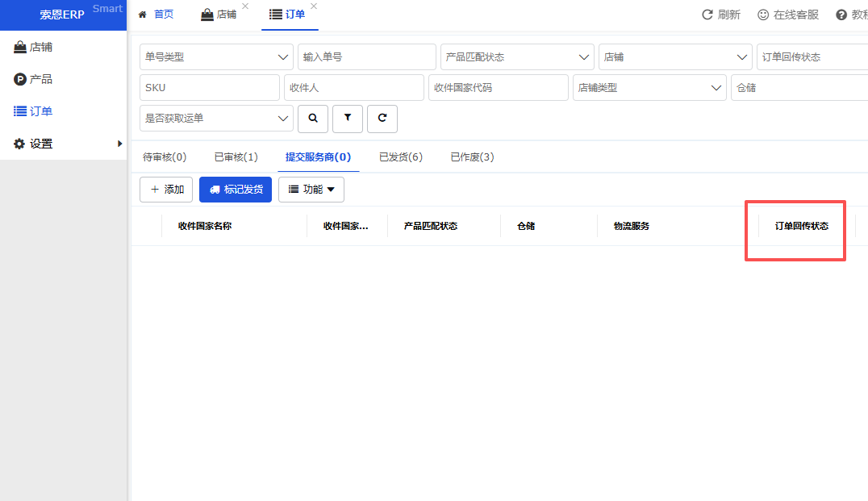The image size is (868, 501).
Task: Open 产品匹配状态 dropdown filter
Action: pos(517,57)
